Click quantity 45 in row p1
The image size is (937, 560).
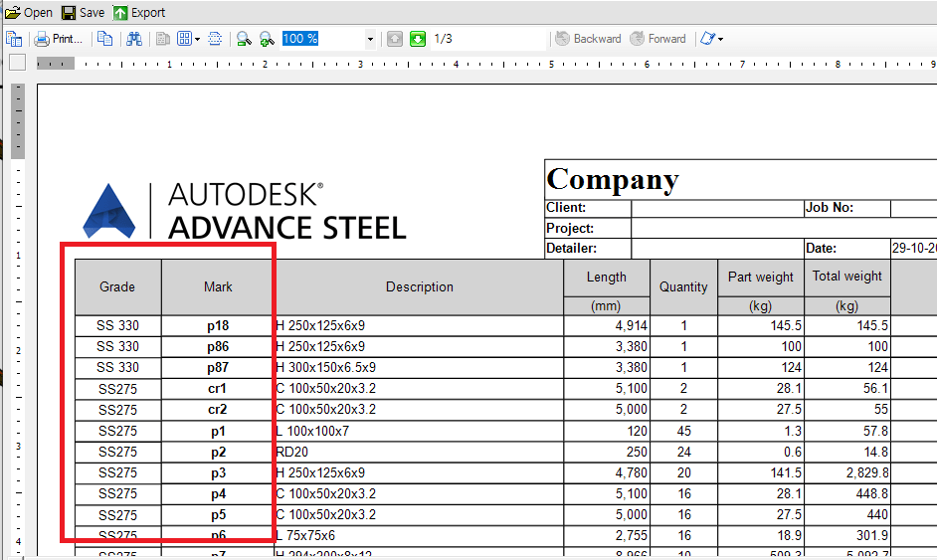[x=683, y=431]
